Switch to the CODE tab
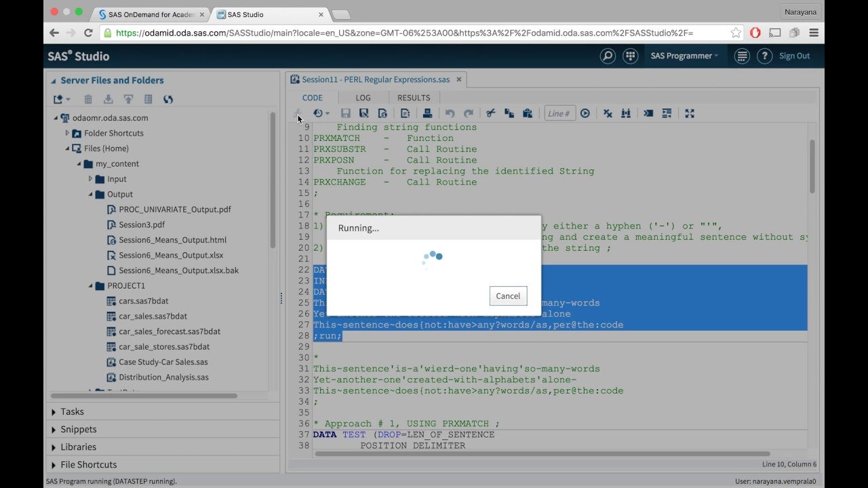Screen dimensions: 868x488 (x=313, y=98)
